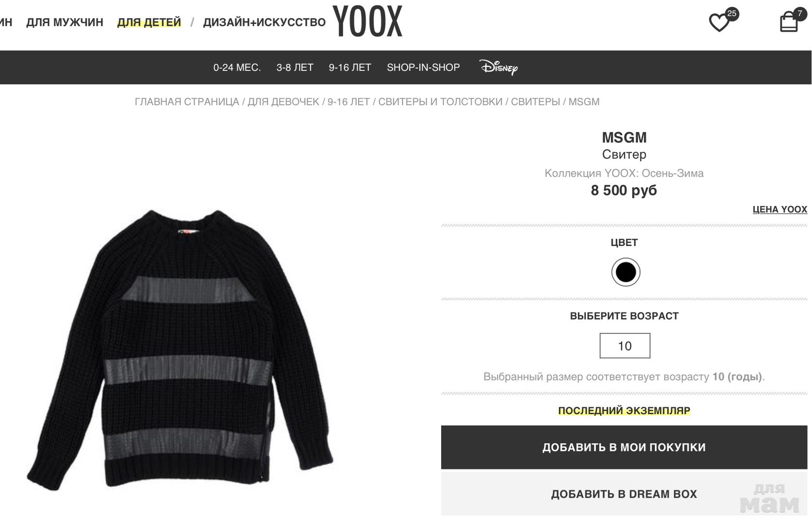The width and height of the screenshot is (812, 525).
Task: Click ДОБАВИТЬ В МОИ ПОКУПКИ button
Action: pos(624,447)
